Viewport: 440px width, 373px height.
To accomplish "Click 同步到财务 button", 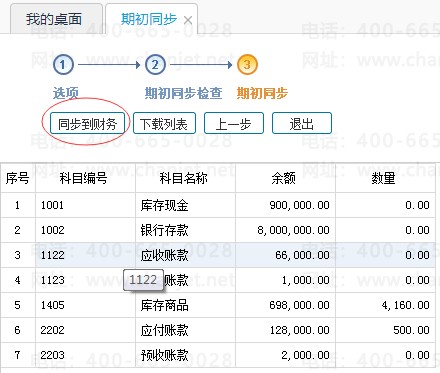I will coord(87,124).
